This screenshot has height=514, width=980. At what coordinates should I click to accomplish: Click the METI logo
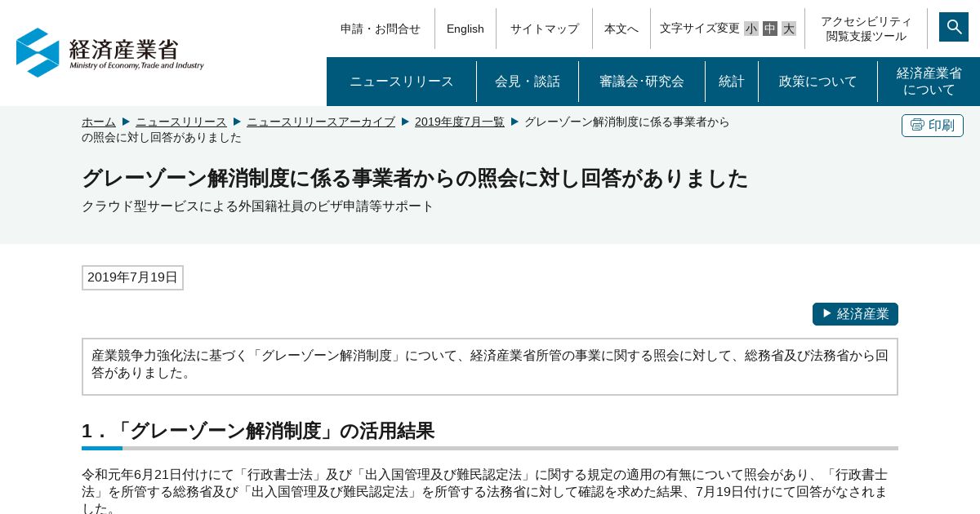click(110, 53)
